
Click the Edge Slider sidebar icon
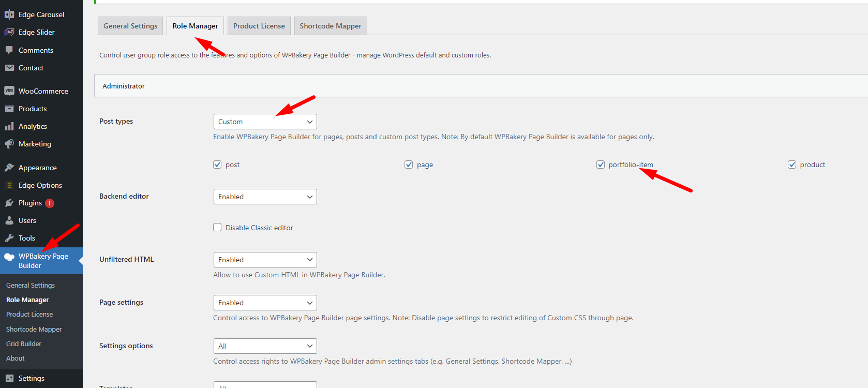pos(9,32)
